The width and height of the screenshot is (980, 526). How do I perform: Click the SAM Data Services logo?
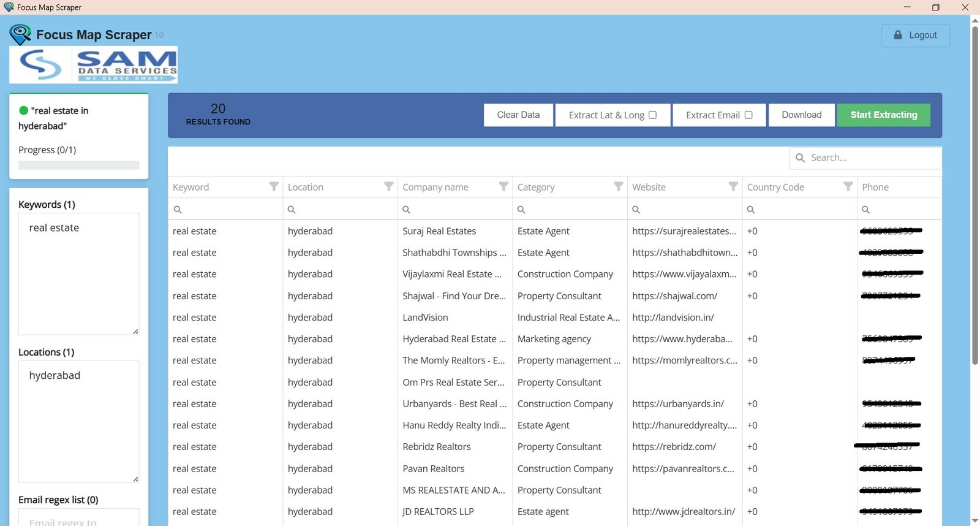point(94,65)
